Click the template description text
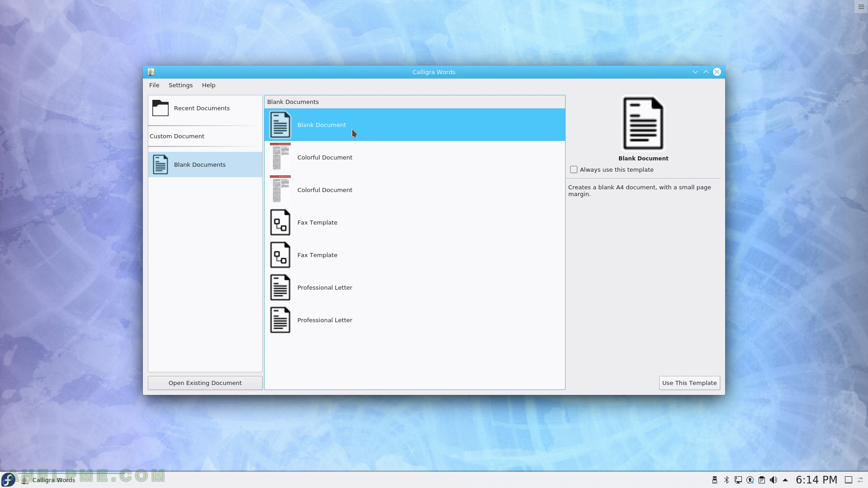The image size is (868, 488). (x=639, y=191)
